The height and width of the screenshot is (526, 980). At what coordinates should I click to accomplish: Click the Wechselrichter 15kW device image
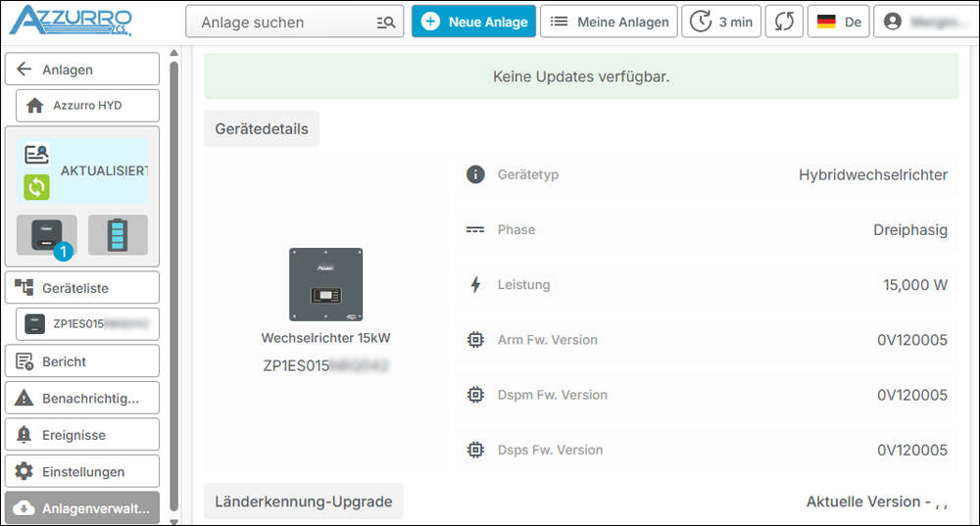pyautogui.click(x=325, y=284)
